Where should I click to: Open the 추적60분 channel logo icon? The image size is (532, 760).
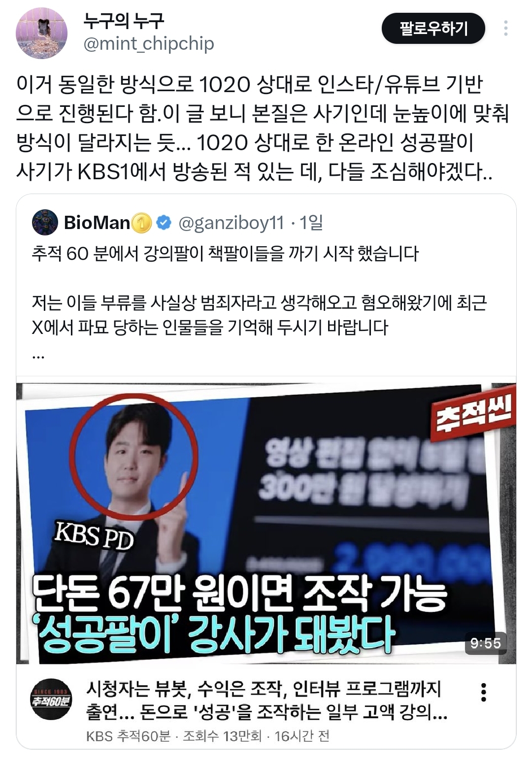click(x=51, y=699)
